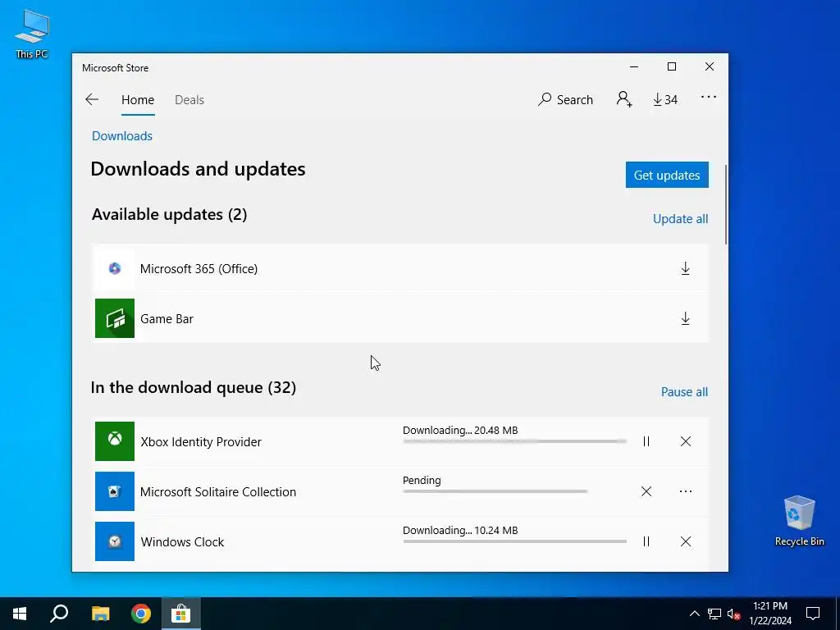Click the Pending status text
Viewport: 840px width, 630px height.
click(422, 481)
